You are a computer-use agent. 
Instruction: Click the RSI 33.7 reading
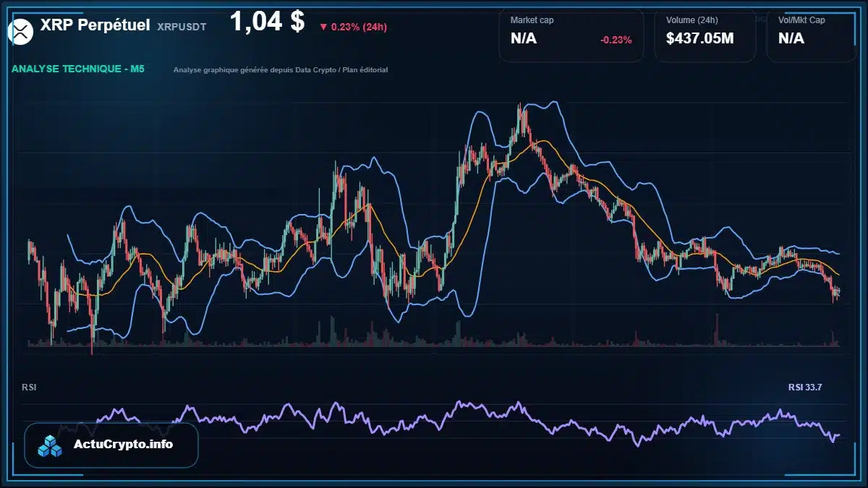[805, 388]
